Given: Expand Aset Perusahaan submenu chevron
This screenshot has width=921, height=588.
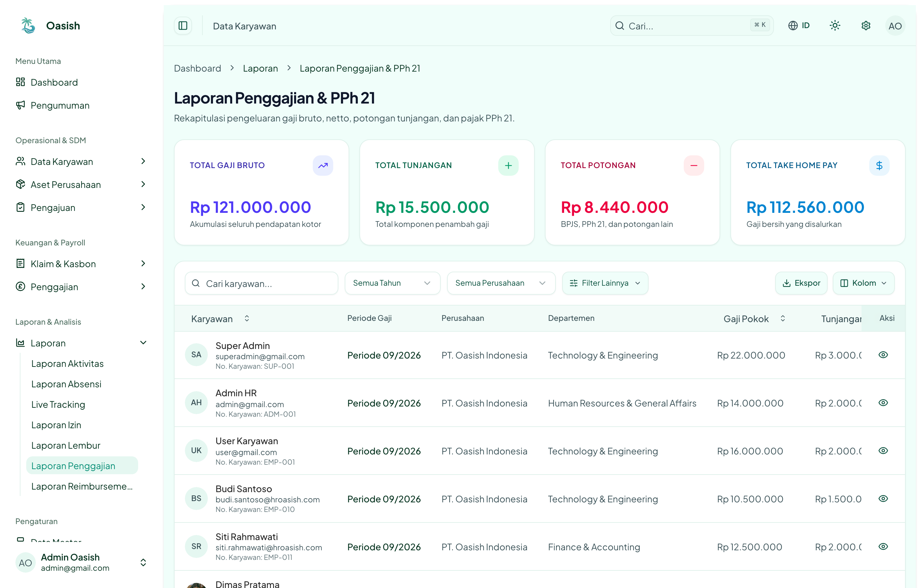Looking at the screenshot, I should point(143,184).
